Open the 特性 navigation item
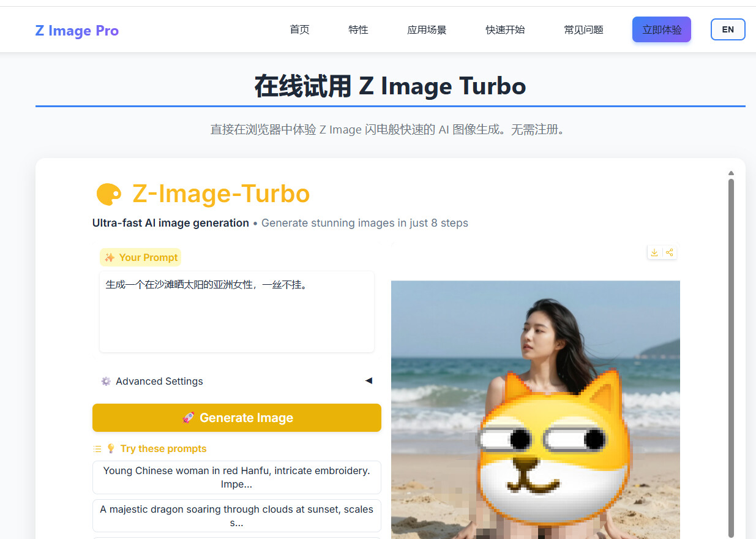Screen dimensions: 756x539 358,29
